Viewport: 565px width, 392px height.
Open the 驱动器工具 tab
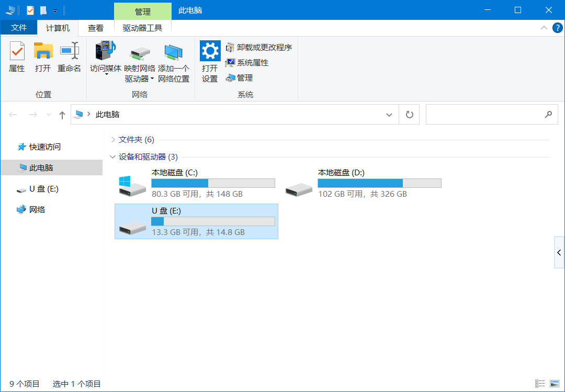click(x=143, y=28)
